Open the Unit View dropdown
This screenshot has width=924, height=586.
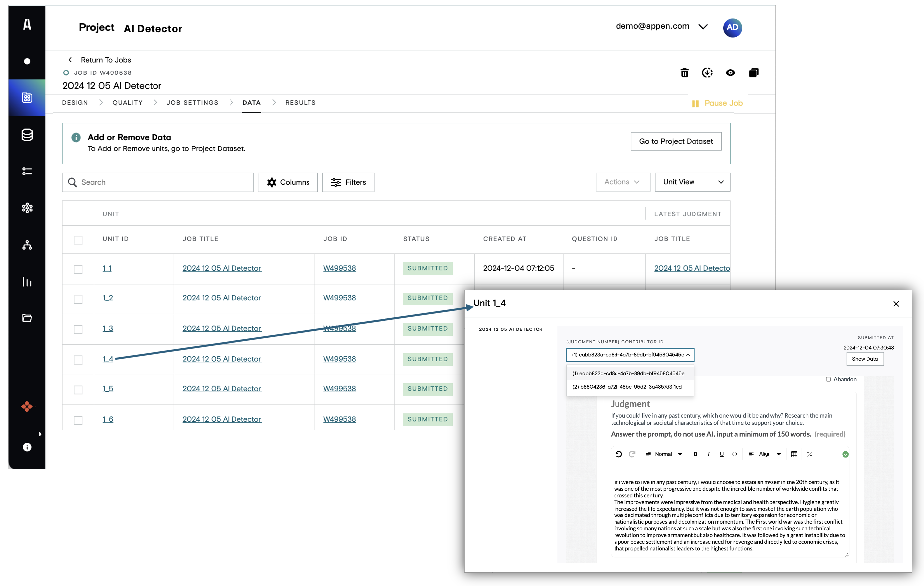coord(692,182)
